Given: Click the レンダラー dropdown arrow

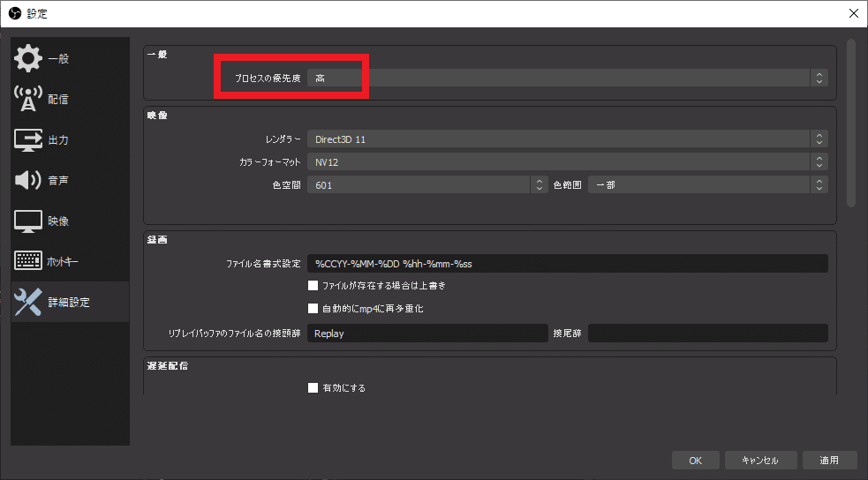Looking at the screenshot, I should coord(819,139).
